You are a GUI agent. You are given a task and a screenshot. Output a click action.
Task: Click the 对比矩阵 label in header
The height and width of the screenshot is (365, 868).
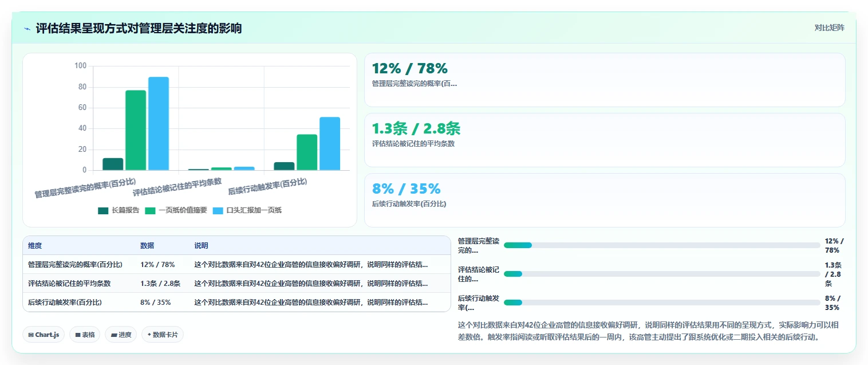point(829,28)
